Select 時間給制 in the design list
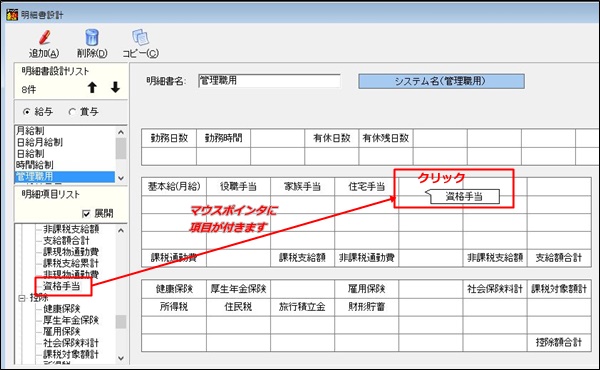The height and width of the screenshot is (370, 600). click(x=35, y=165)
